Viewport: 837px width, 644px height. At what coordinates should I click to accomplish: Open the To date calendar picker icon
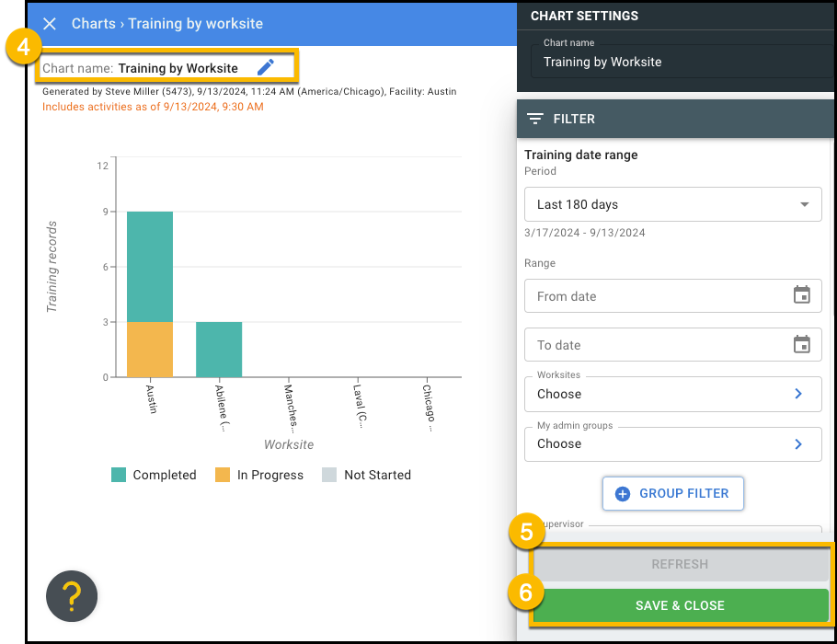801,344
